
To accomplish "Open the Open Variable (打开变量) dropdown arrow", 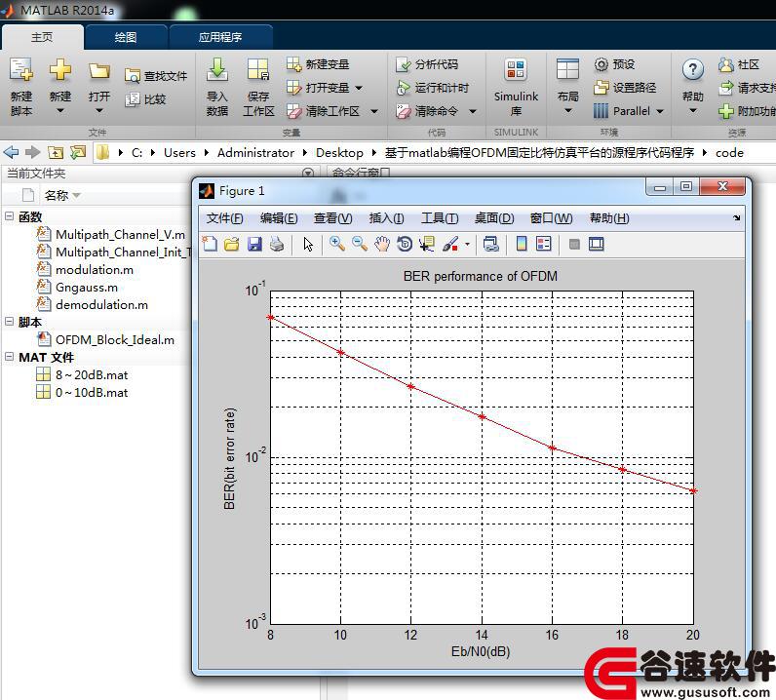I will click(x=359, y=88).
